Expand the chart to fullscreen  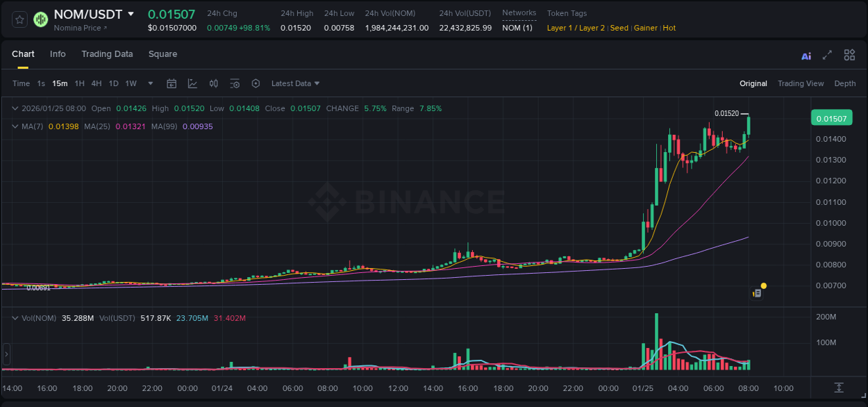pos(826,54)
